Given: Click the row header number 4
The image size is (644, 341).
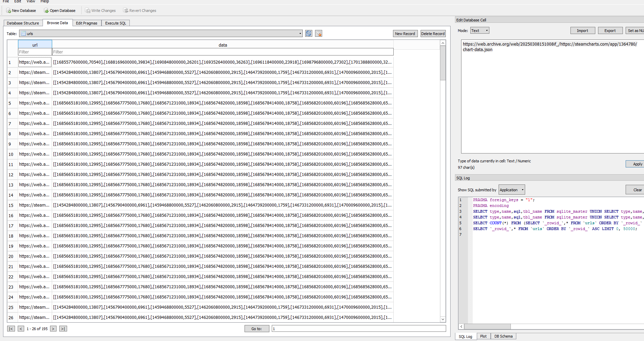Looking at the screenshot, I should coord(13,93).
